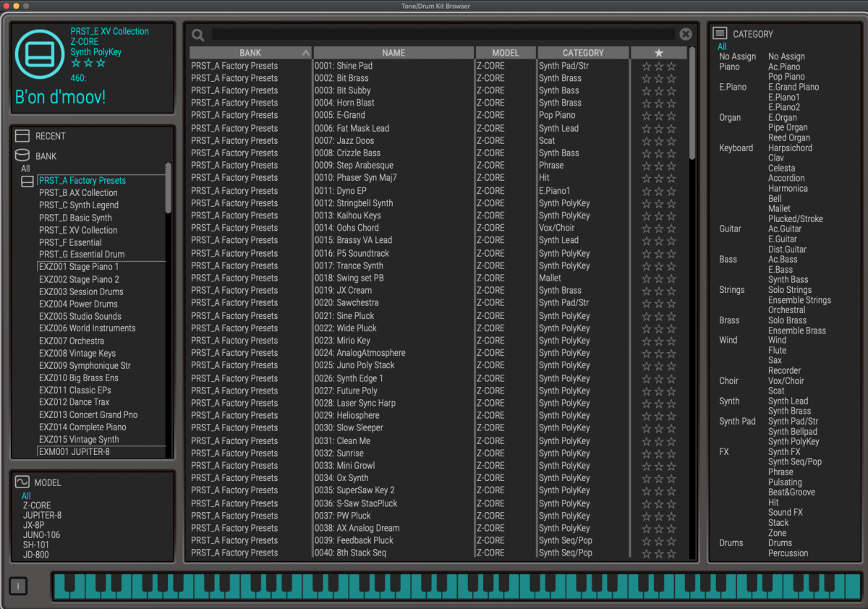
Task: Filter by the Beat&Groove category
Action: (791, 493)
